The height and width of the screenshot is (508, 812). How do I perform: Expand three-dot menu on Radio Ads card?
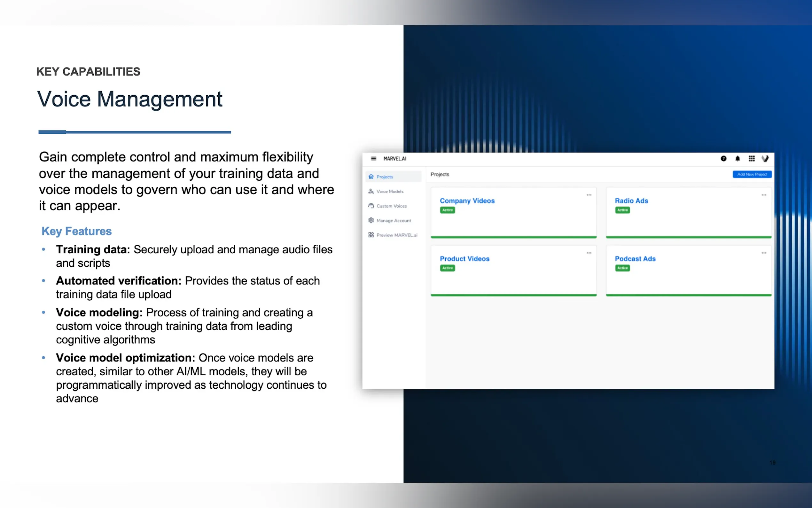(x=764, y=195)
